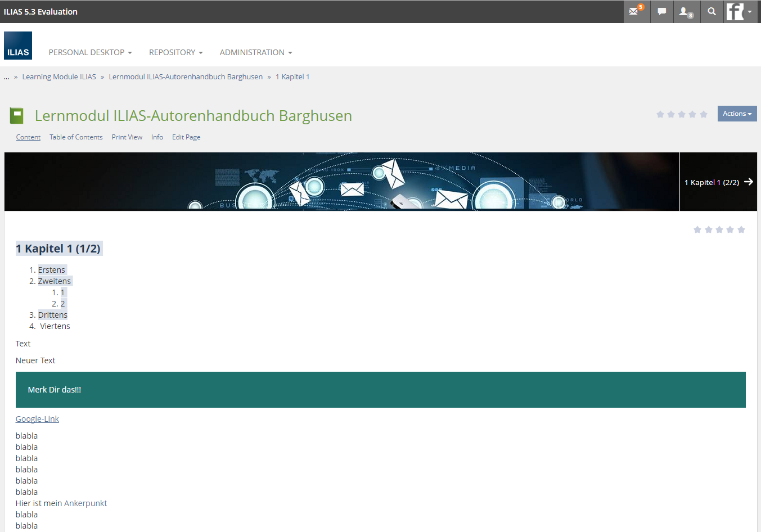The width and height of the screenshot is (761, 532).
Task: Open the Personal Desktop menu
Action: 90,52
